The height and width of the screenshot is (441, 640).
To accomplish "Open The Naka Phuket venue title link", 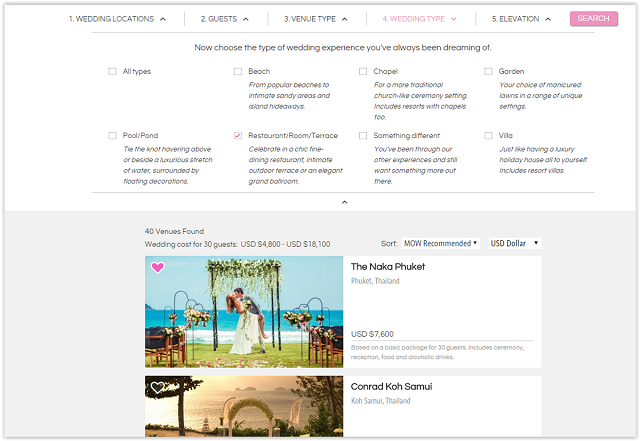I will pyautogui.click(x=388, y=267).
